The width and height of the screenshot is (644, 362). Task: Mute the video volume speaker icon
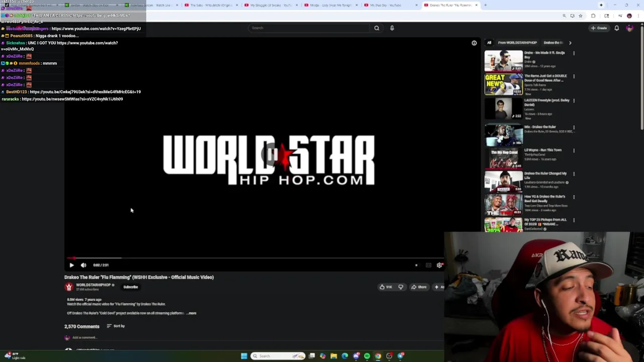(x=84, y=265)
